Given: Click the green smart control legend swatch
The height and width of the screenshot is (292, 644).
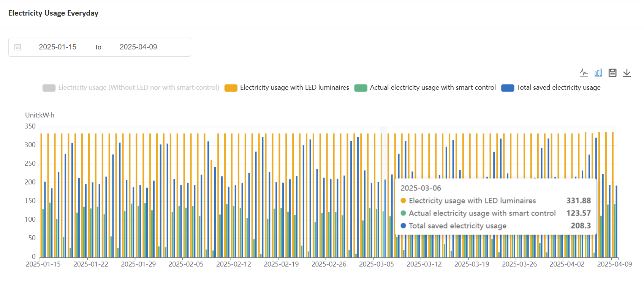Looking at the screenshot, I should [x=361, y=88].
